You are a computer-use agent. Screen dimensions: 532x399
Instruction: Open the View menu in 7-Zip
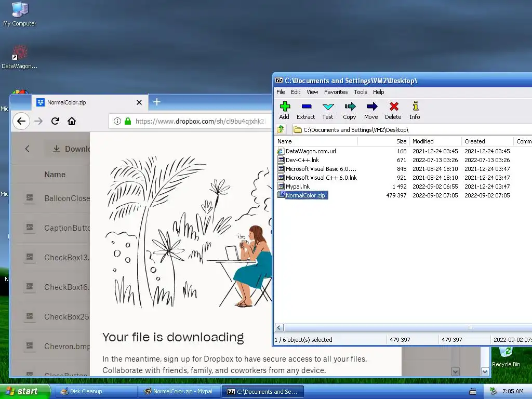[x=312, y=92]
